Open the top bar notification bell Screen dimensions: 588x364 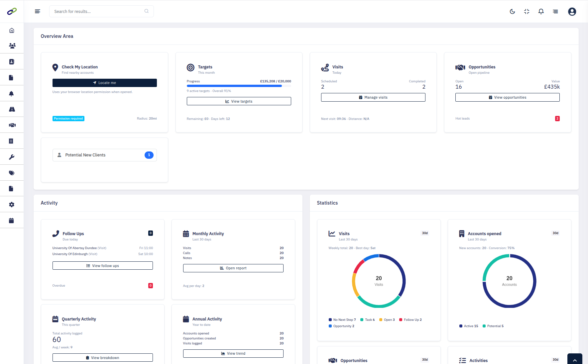point(541,12)
